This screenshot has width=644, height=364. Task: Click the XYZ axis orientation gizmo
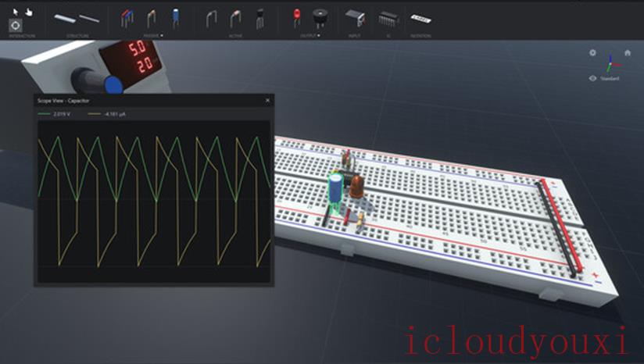tap(613, 63)
